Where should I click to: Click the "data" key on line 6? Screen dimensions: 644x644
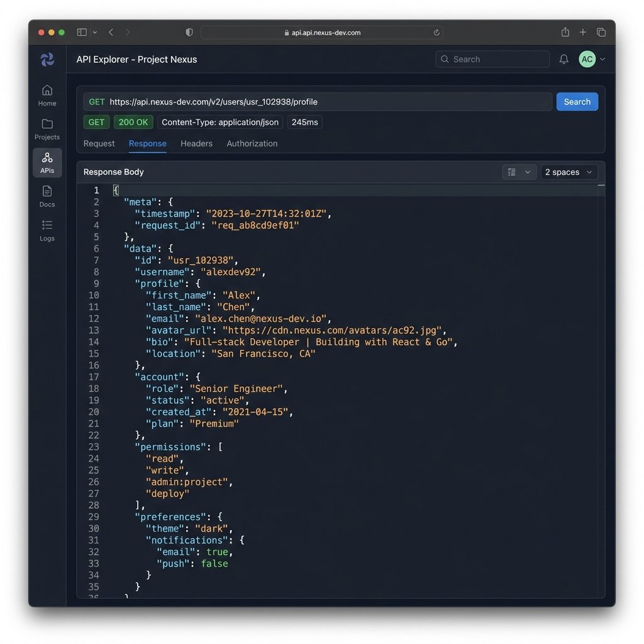140,248
